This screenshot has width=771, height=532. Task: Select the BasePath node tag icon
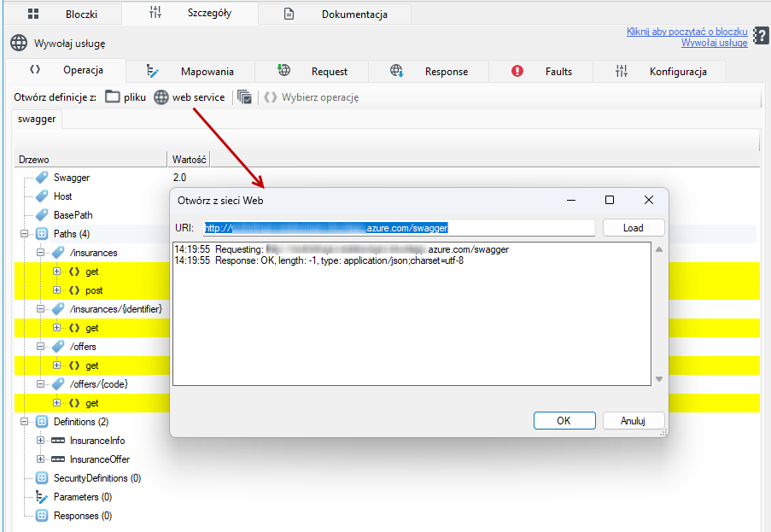43,215
